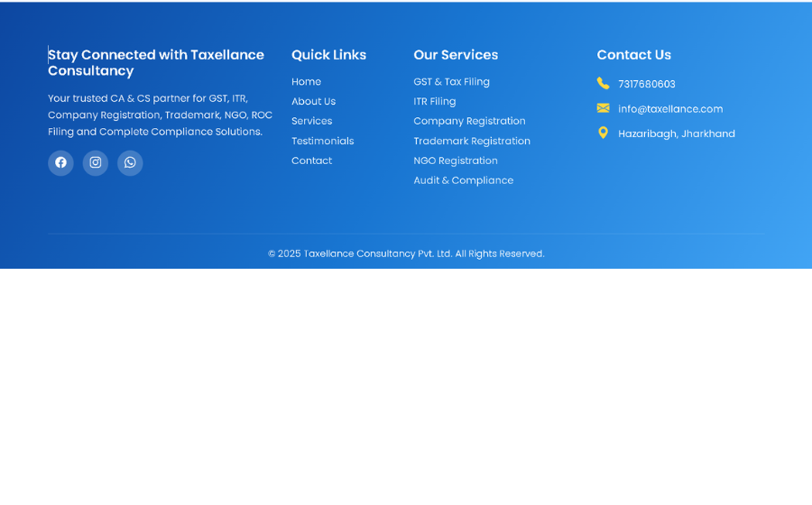812x505 pixels.
Task: Click the info@taxellance.com email address
Action: point(670,109)
